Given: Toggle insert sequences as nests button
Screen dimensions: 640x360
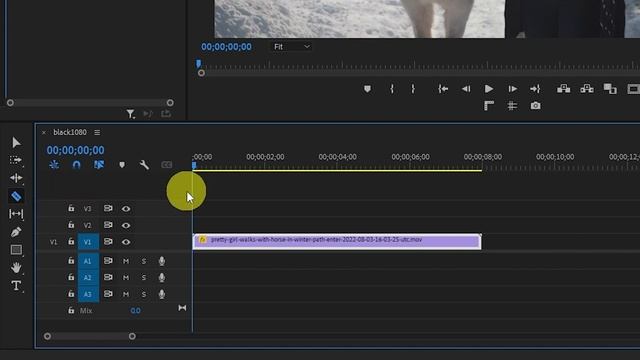Looking at the screenshot, I should (54, 165).
